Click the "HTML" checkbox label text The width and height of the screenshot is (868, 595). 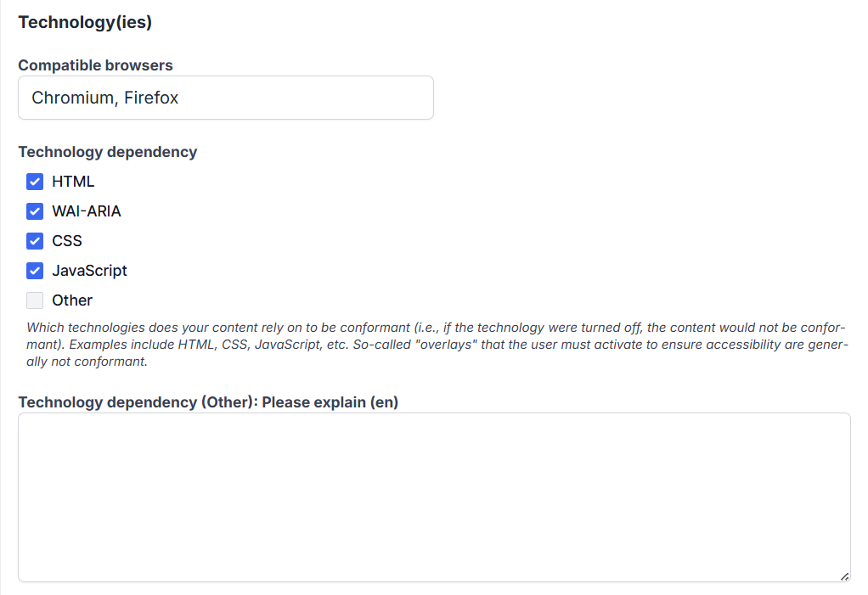[x=73, y=182]
